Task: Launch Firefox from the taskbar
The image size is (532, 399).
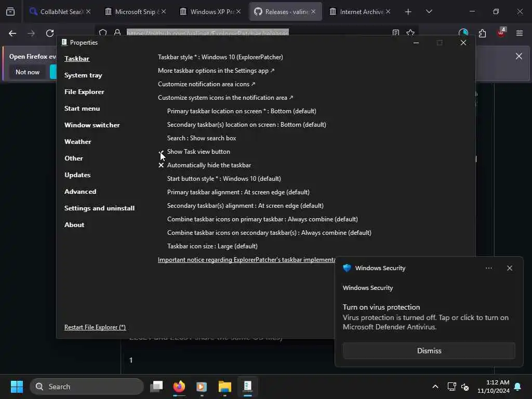Action: click(x=179, y=387)
